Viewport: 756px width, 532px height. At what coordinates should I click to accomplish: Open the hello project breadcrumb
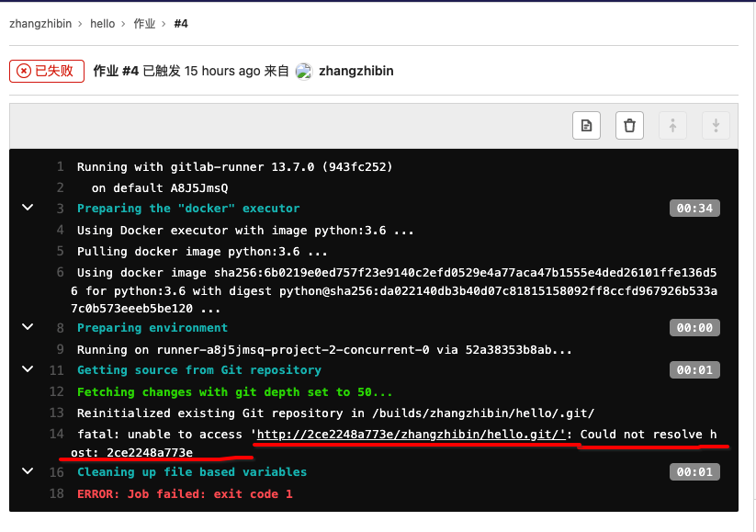(102, 23)
